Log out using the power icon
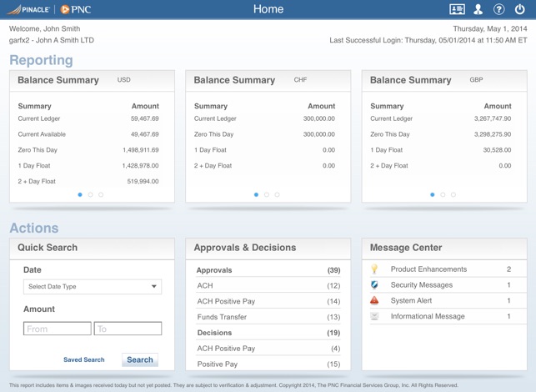 (x=519, y=10)
